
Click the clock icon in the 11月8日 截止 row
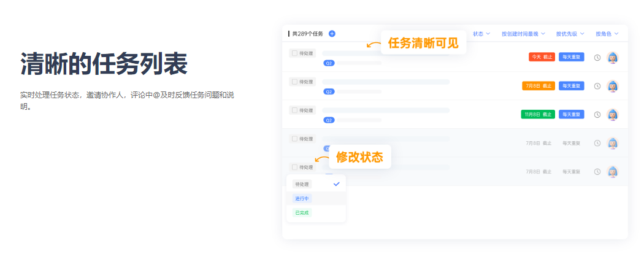(597, 115)
